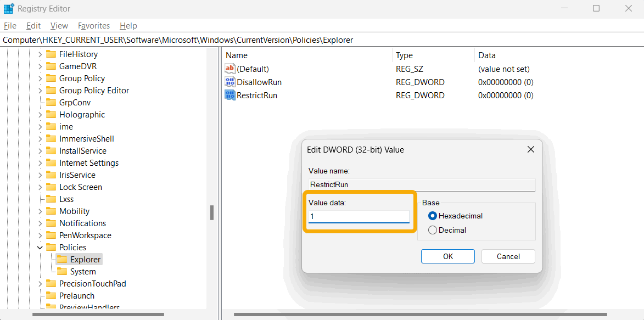This screenshot has height=320, width=644.
Task: Click into the Value data field
Action: point(359,216)
